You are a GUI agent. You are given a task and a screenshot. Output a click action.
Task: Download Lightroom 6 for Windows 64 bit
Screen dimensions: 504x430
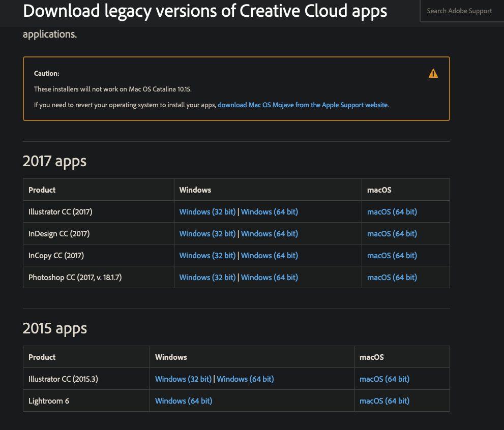coord(183,401)
